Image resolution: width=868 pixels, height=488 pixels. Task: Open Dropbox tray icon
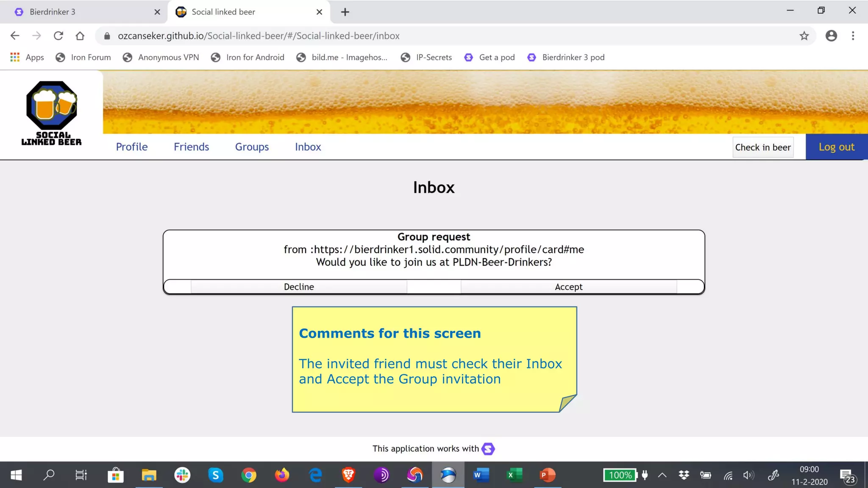pyautogui.click(x=684, y=475)
